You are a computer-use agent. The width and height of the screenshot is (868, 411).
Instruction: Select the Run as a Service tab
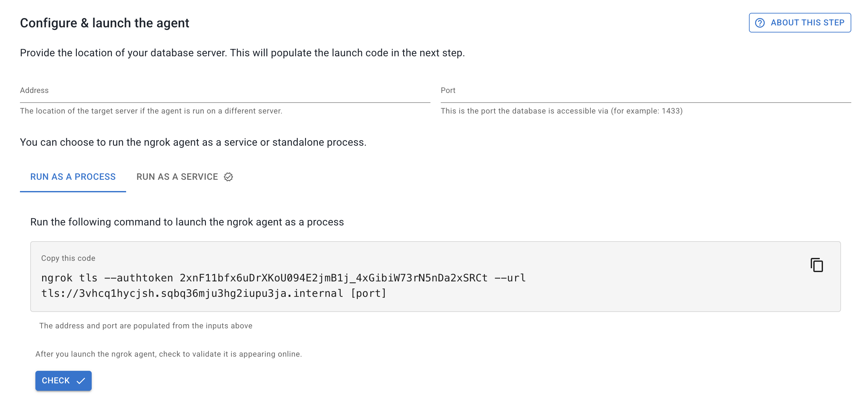tap(177, 177)
